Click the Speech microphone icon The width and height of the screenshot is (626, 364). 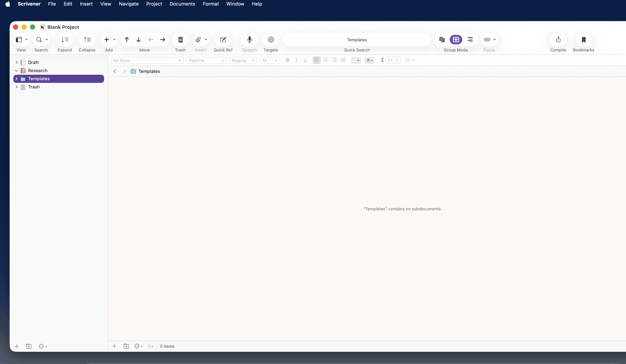coord(250,39)
